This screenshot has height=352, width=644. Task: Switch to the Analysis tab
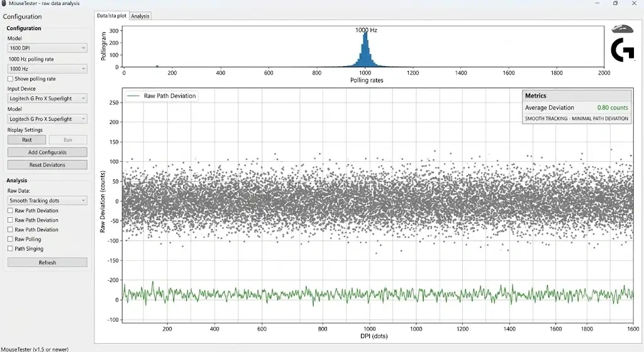pos(140,16)
